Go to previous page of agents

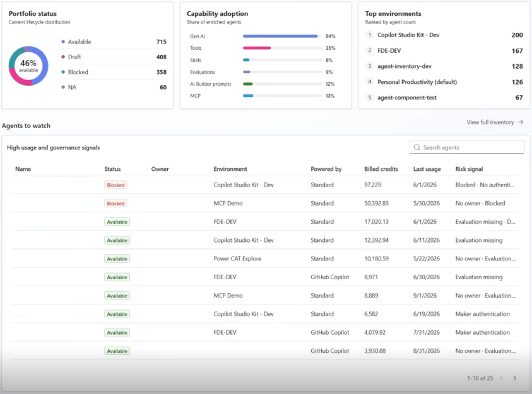(x=502, y=378)
